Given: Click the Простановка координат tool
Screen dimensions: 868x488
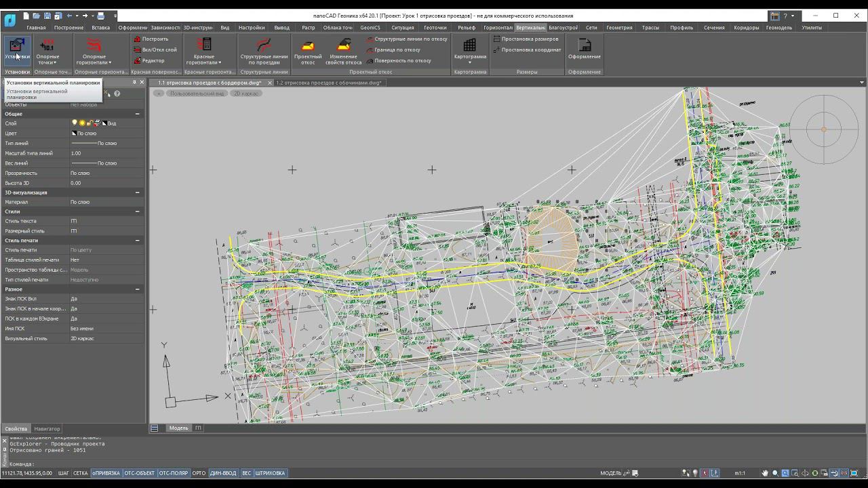Looking at the screenshot, I should (x=530, y=49).
